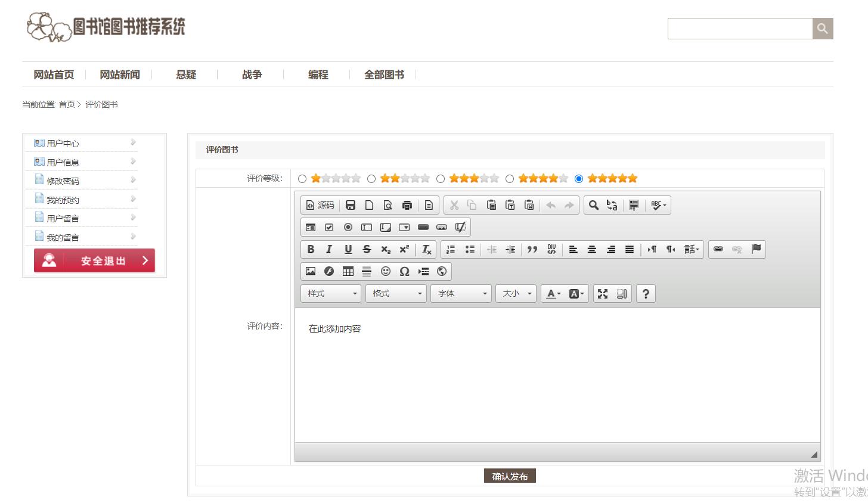Insert a special character using the omega icon
The width and height of the screenshot is (868, 503).
(404, 271)
